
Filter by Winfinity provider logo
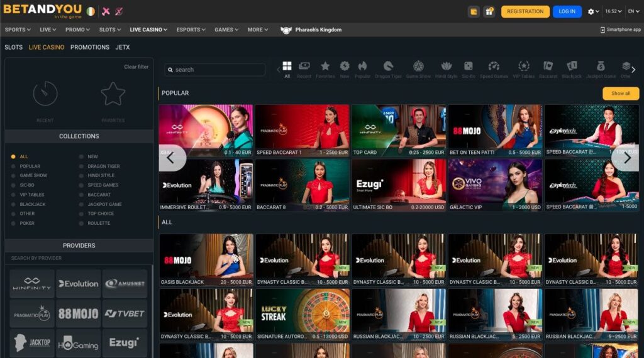click(x=32, y=283)
